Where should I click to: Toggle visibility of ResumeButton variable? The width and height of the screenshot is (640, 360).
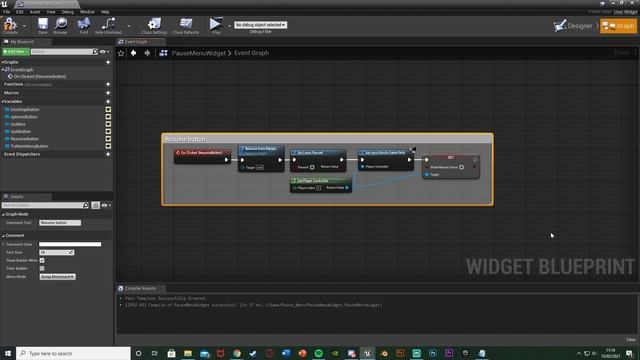[x=108, y=139]
